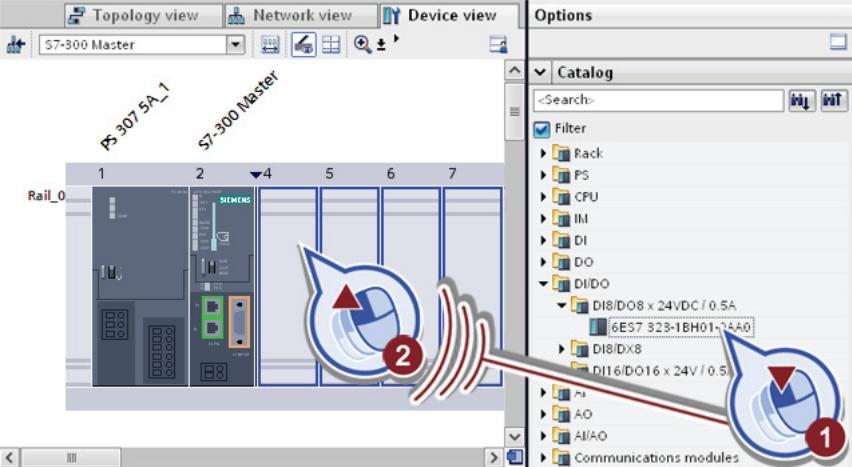The height and width of the screenshot is (467, 852).
Task: Click the slot 3 expand arrow marker
Action: pos(255,175)
